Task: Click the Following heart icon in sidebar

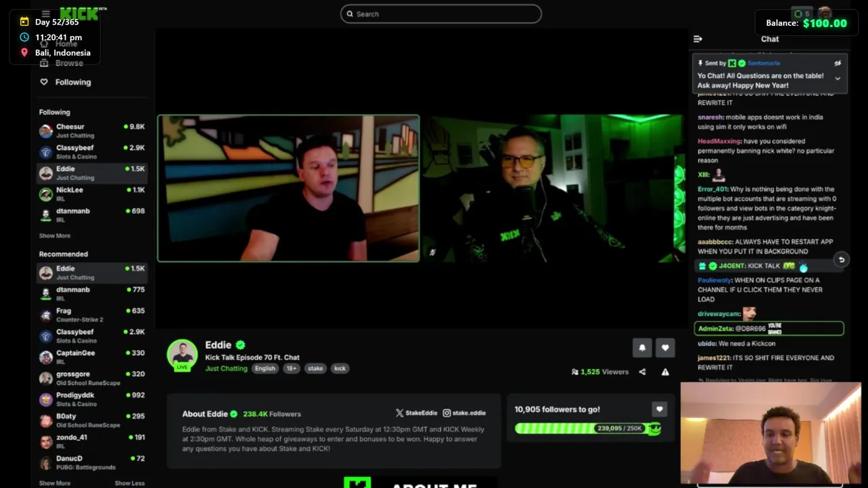Action: pyautogui.click(x=44, y=82)
